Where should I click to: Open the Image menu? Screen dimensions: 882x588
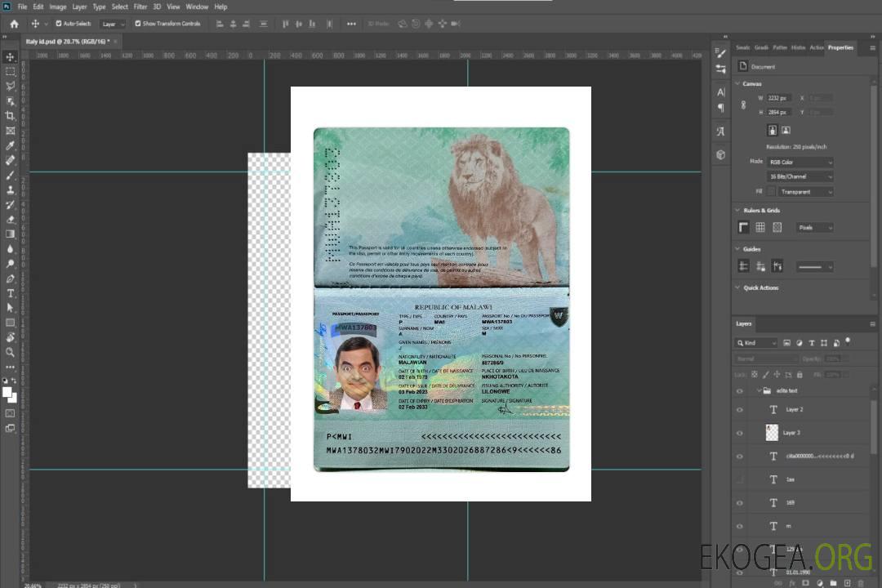pos(58,7)
